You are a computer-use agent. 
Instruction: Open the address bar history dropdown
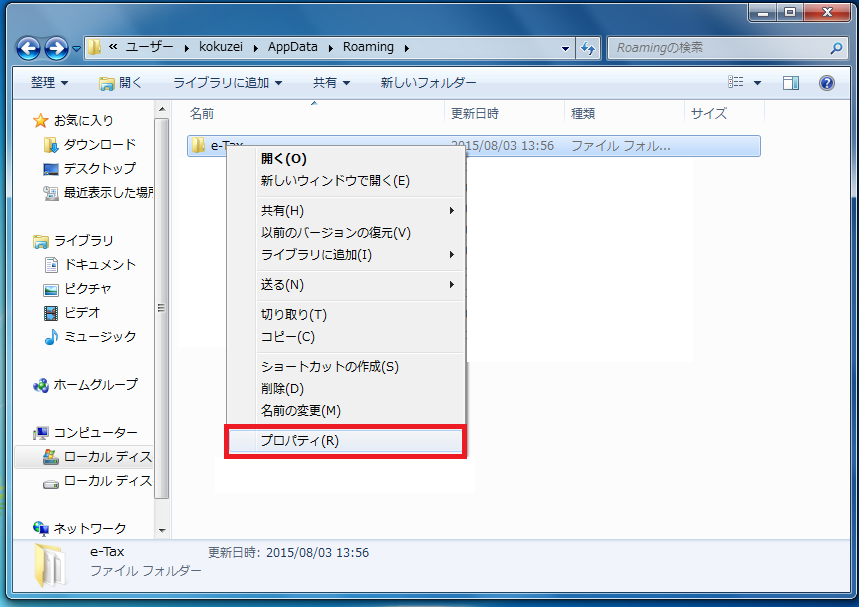tap(565, 48)
